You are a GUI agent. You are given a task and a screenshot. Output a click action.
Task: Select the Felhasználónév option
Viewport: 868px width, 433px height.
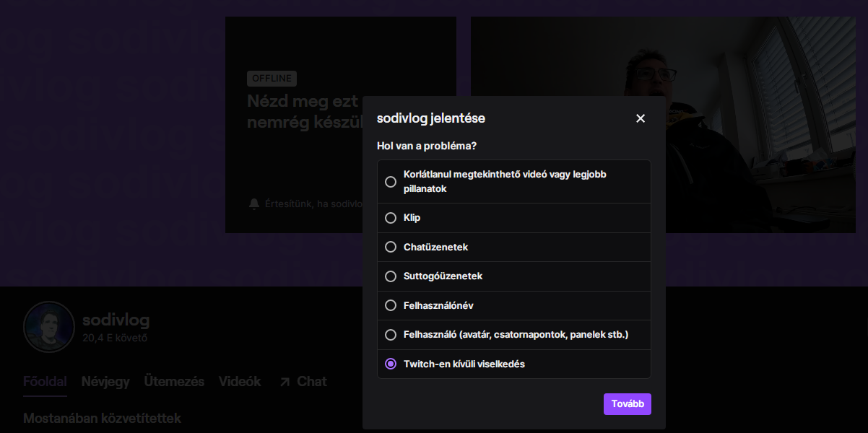click(x=514, y=305)
